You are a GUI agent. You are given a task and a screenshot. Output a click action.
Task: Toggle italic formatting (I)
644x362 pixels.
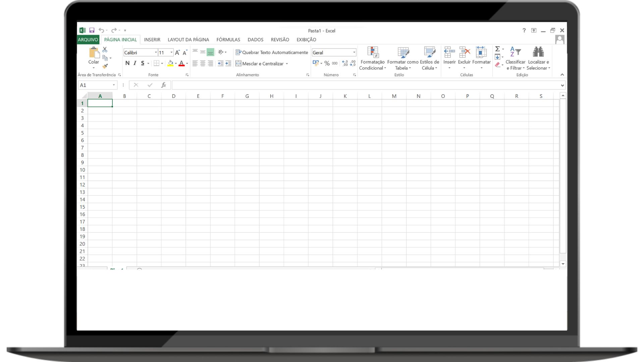(135, 63)
